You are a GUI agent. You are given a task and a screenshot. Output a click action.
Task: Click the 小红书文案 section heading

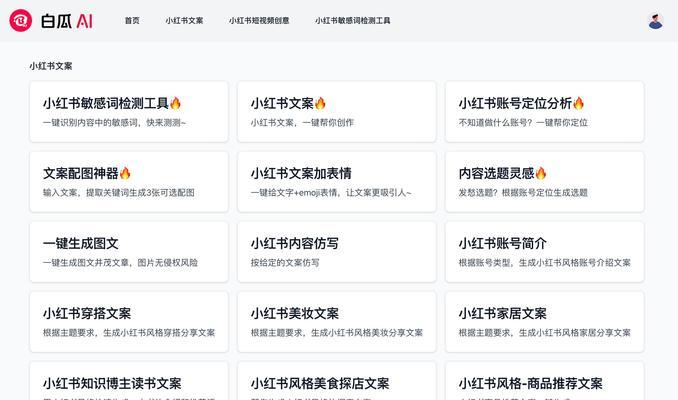pyautogui.click(x=51, y=66)
